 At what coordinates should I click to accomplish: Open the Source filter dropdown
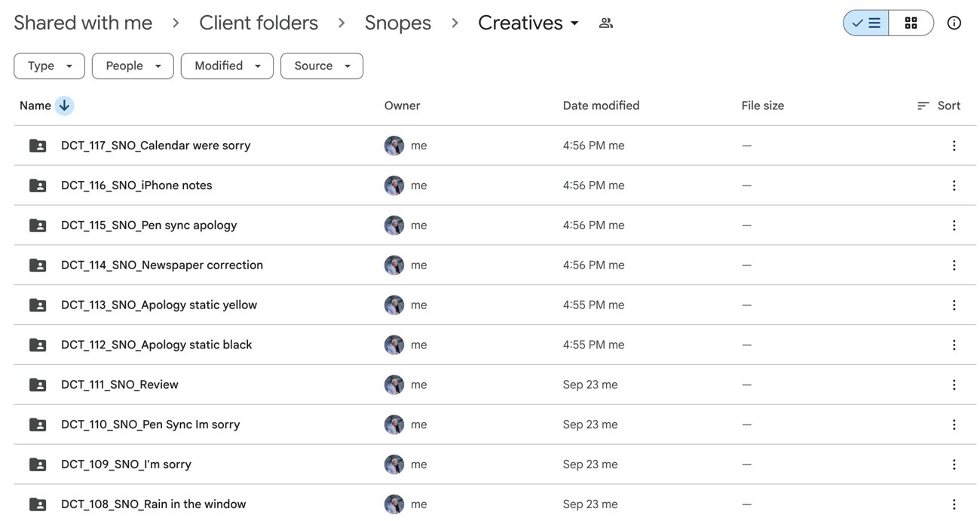click(322, 66)
